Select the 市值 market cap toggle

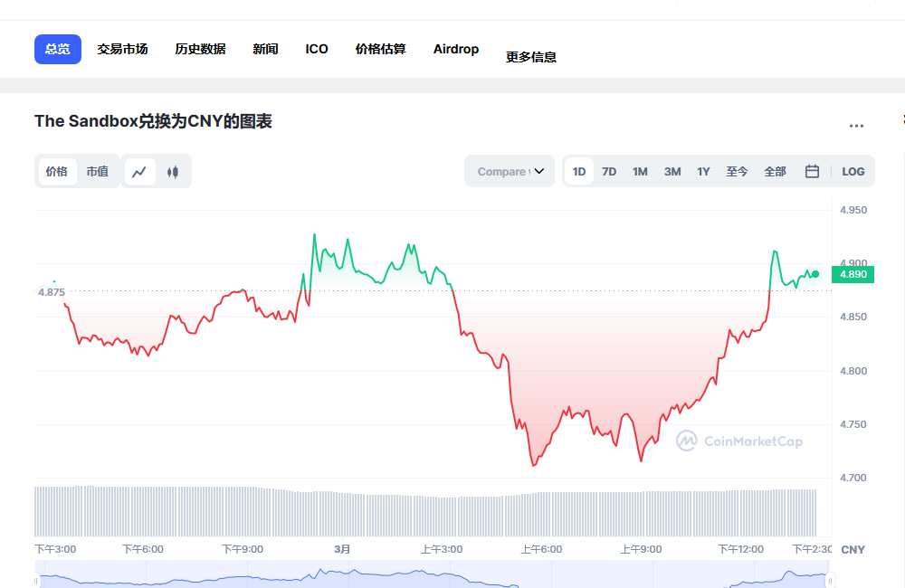98,172
